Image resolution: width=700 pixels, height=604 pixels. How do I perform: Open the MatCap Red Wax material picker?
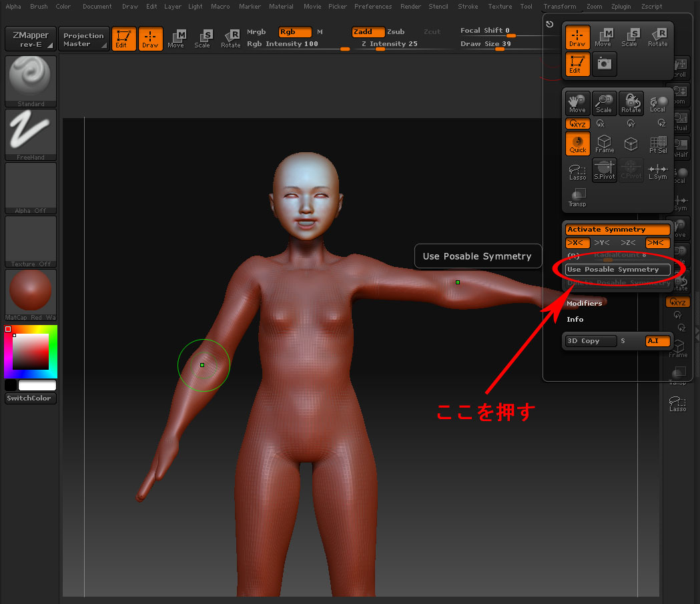(30, 295)
